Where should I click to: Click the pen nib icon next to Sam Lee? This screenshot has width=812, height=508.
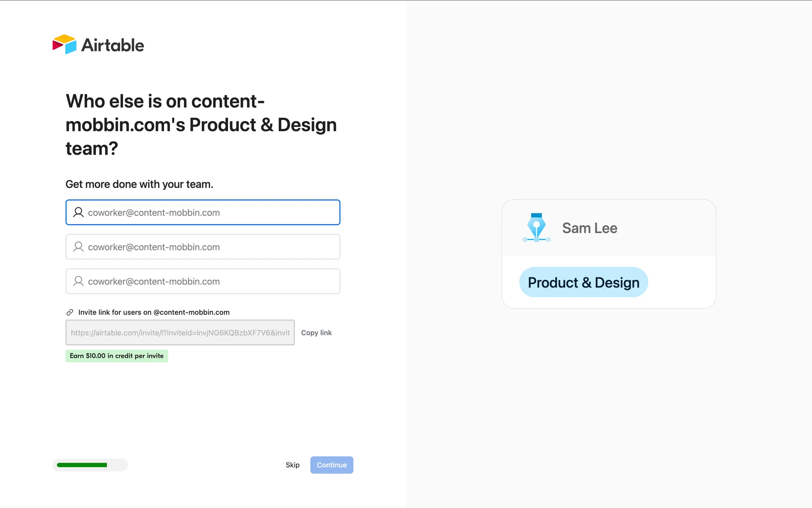point(536,228)
